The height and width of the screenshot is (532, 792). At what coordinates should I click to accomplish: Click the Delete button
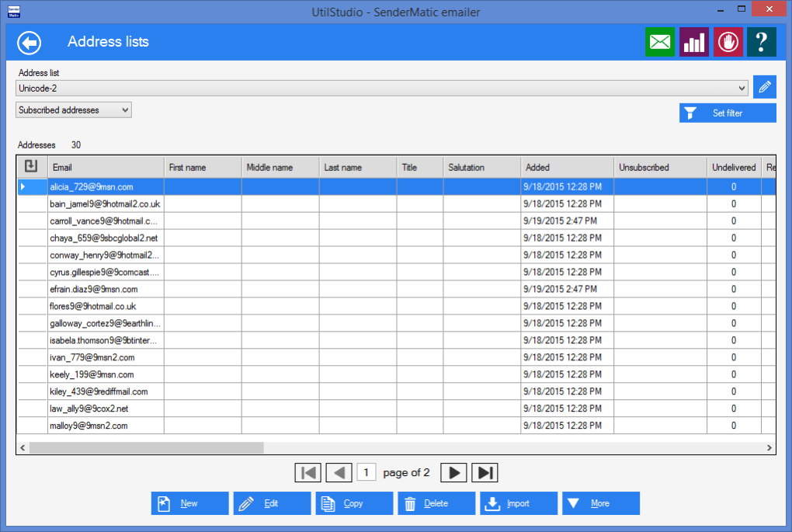436,503
